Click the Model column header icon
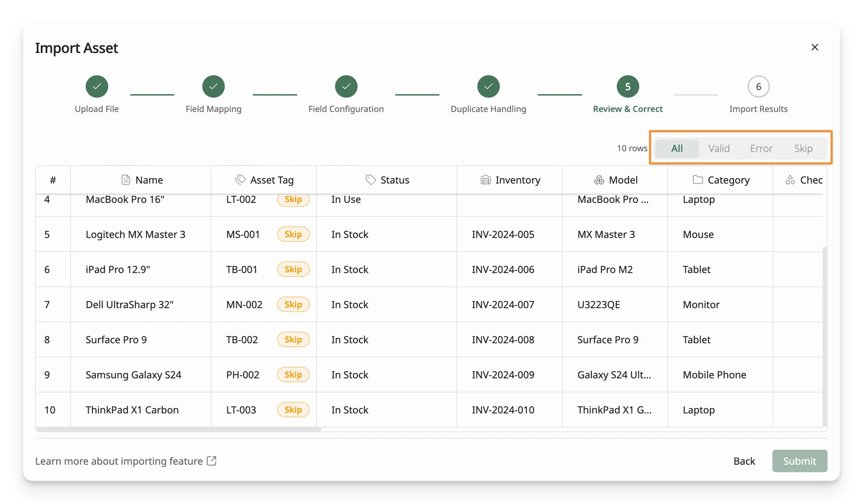 (x=599, y=180)
